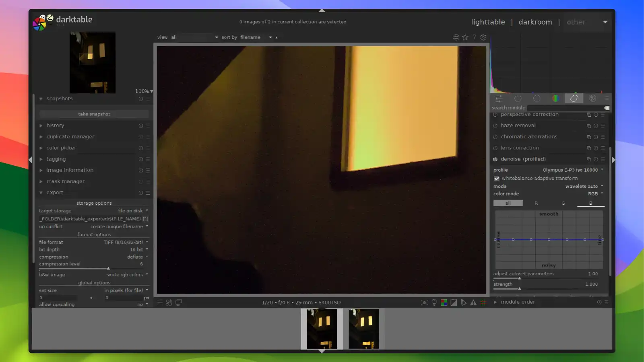Click the effects module group icon

592,98
